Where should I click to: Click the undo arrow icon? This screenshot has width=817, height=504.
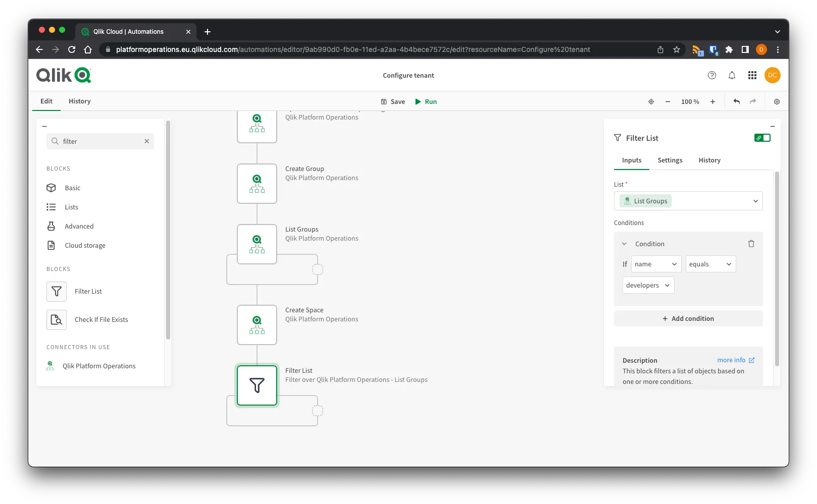736,101
